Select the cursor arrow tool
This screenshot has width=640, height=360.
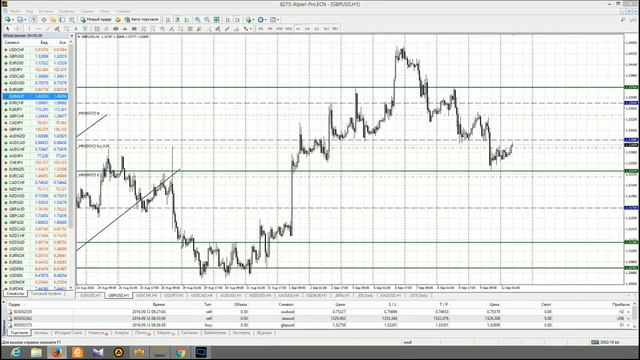tap(7, 29)
